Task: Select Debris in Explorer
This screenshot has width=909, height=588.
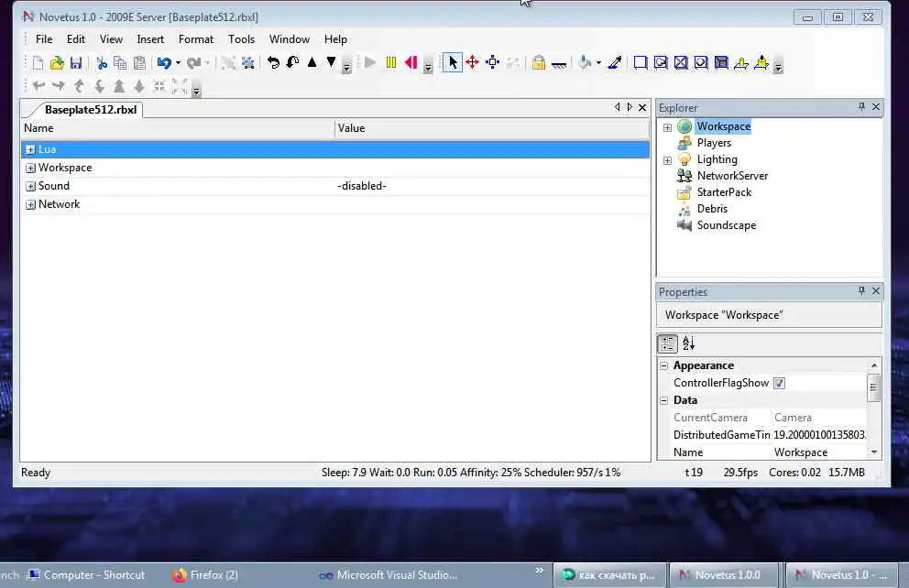Action: (712, 209)
